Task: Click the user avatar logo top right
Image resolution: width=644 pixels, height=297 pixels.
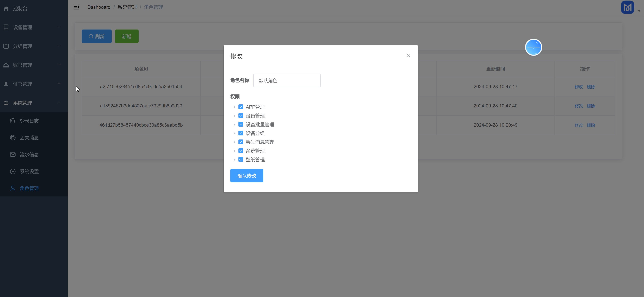Action: tap(627, 7)
